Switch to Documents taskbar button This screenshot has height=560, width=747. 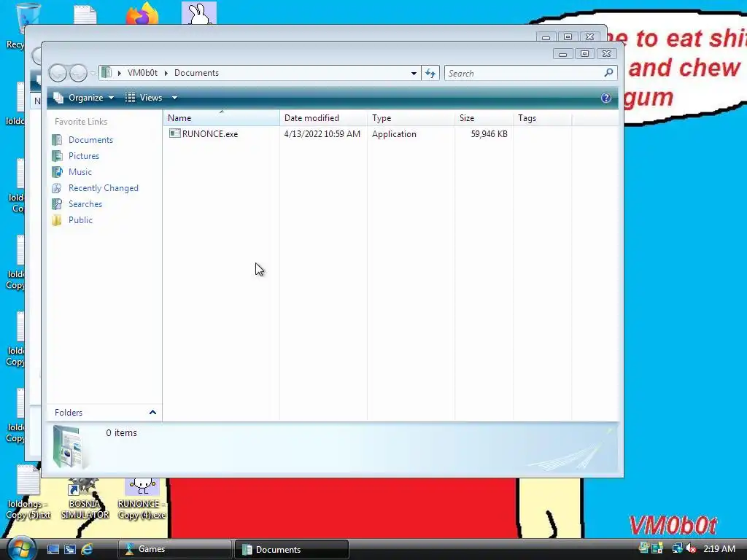click(292, 549)
